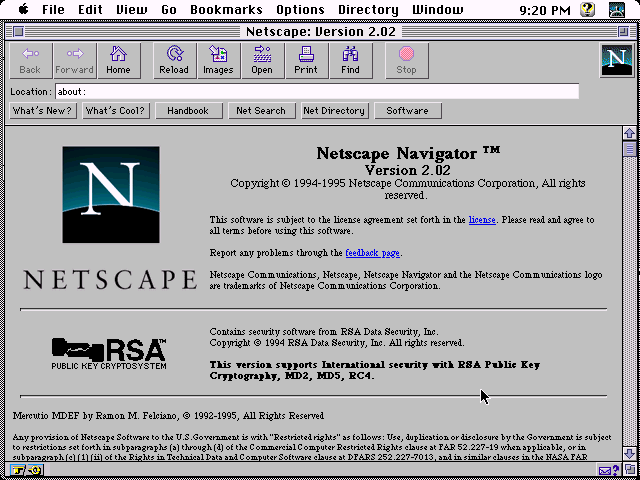
Task: Click the scrollbar down arrow
Action: coord(629,453)
